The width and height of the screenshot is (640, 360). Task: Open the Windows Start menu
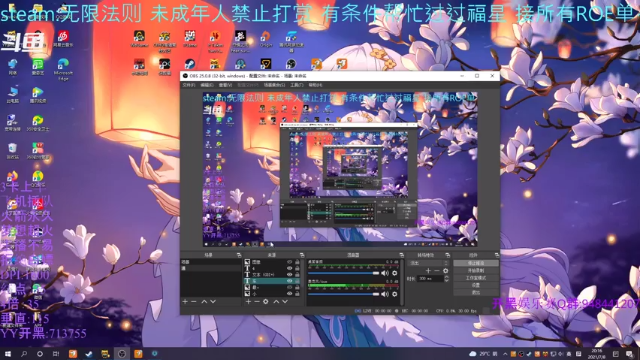click(8, 354)
